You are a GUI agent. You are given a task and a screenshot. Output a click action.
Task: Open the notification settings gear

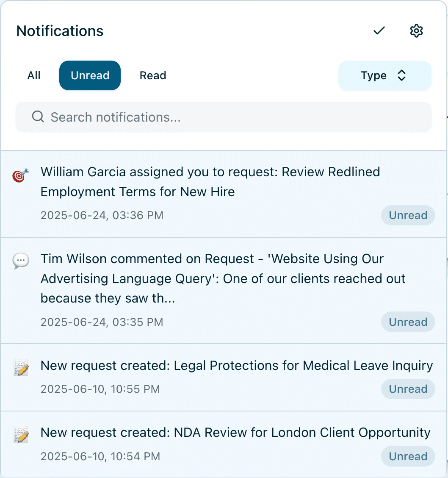point(416,31)
